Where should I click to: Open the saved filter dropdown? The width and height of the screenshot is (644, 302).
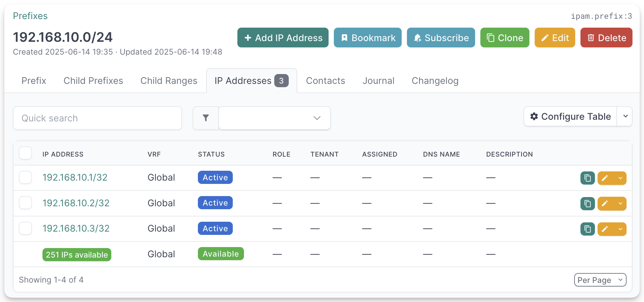click(274, 118)
